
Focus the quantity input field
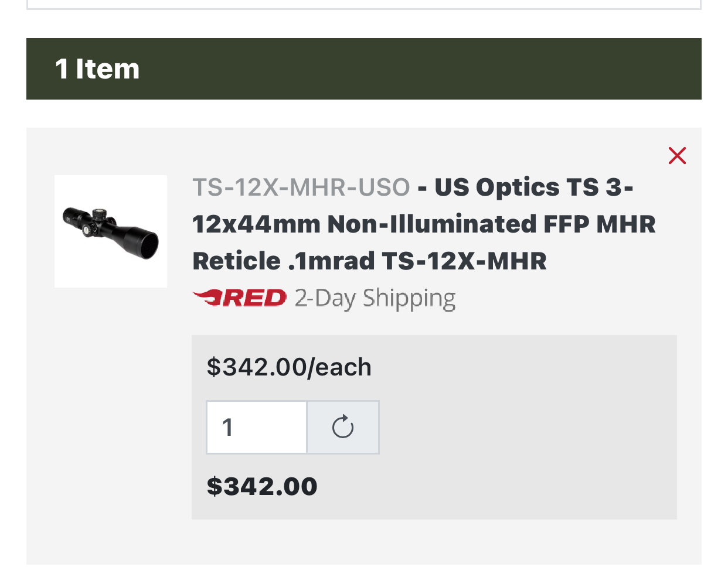[257, 427]
